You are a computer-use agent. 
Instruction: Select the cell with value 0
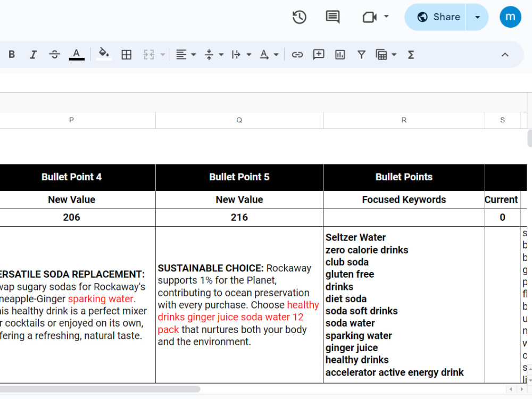tap(503, 218)
